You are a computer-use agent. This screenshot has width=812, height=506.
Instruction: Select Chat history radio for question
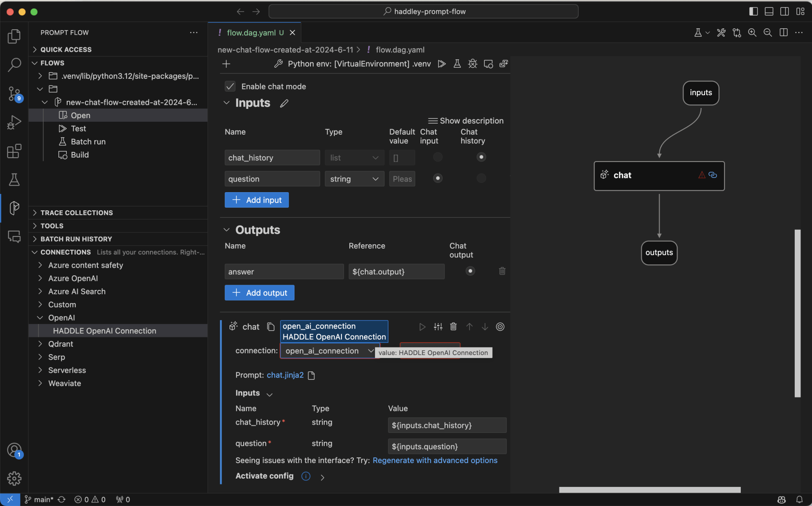481,178
